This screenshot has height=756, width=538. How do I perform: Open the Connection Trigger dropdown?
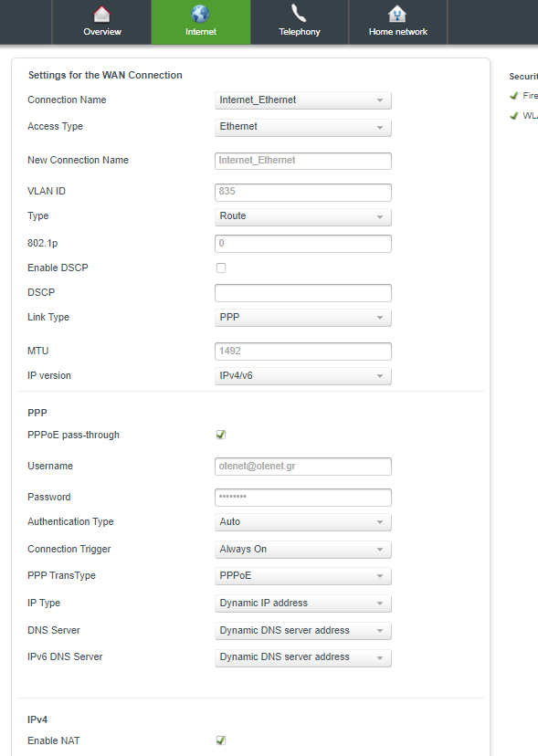click(x=303, y=550)
